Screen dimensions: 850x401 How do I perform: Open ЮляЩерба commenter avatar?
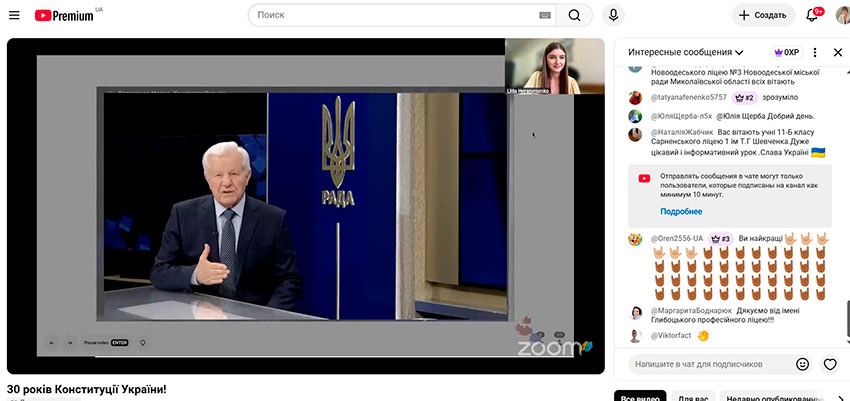point(635,117)
